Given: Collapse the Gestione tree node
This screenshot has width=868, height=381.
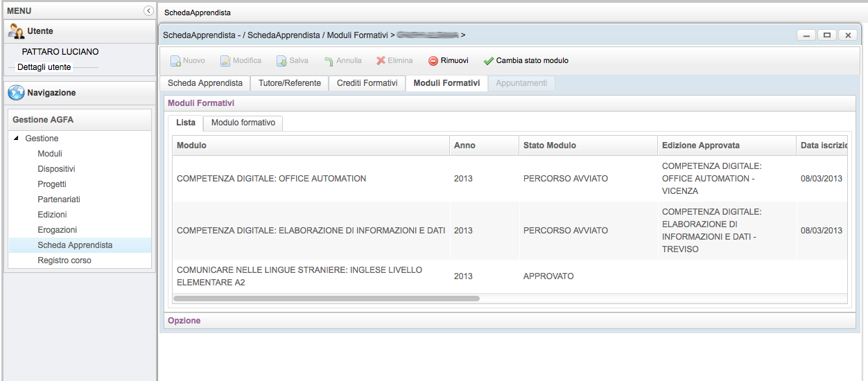Looking at the screenshot, I should pyautogui.click(x=17, y=139).
